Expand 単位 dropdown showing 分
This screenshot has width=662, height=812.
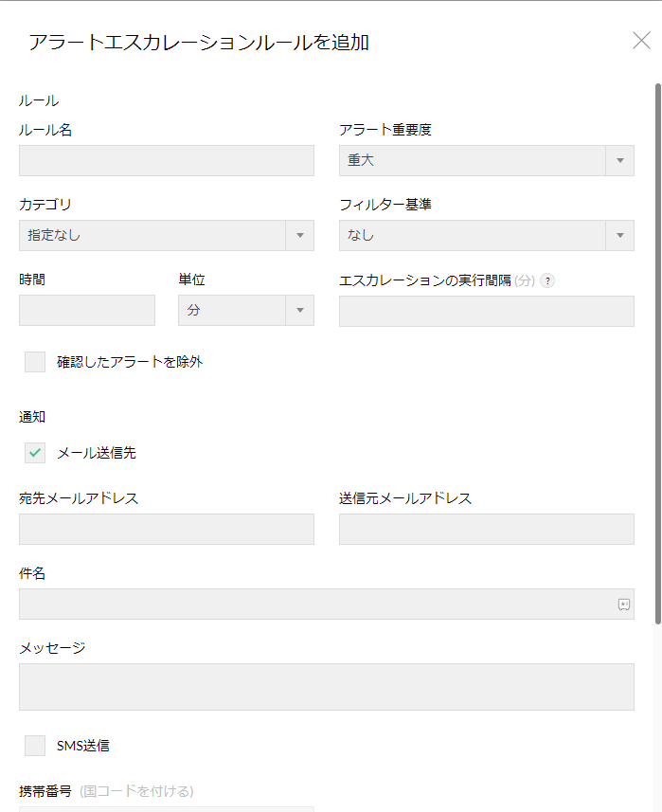299,310
